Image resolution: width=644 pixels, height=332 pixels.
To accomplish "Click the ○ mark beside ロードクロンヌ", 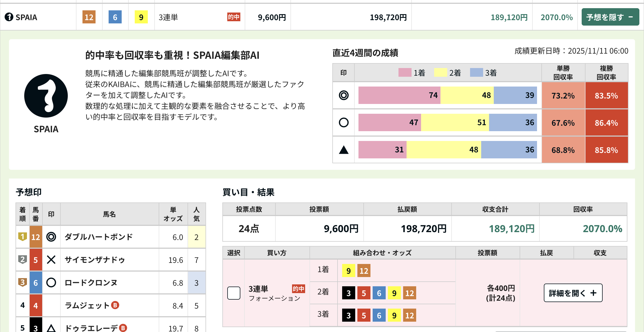I will coord(51,282).
